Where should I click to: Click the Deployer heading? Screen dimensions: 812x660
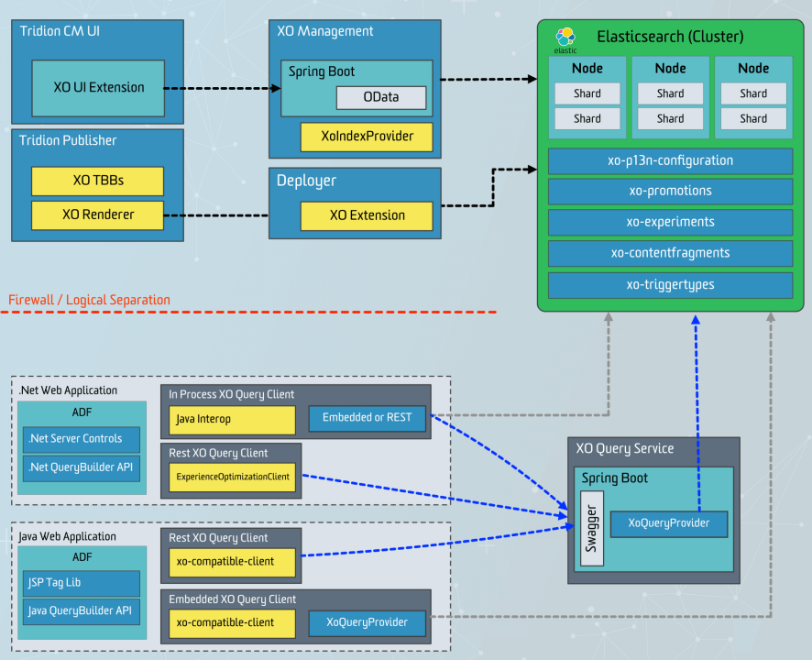[306, 181]
